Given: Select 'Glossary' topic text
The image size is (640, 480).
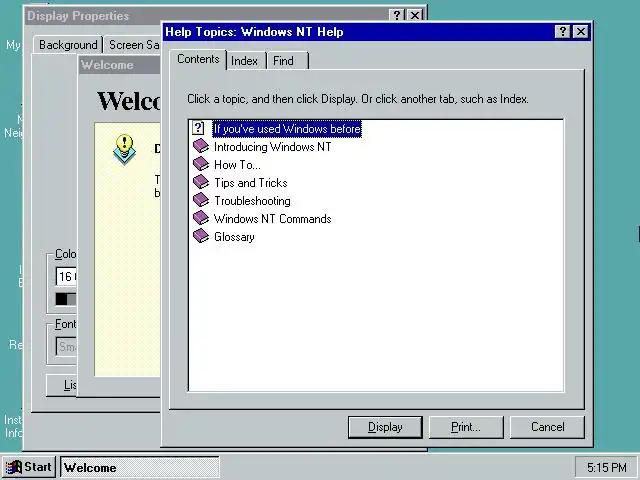Looking at the screenshot, I should point(234,237).
